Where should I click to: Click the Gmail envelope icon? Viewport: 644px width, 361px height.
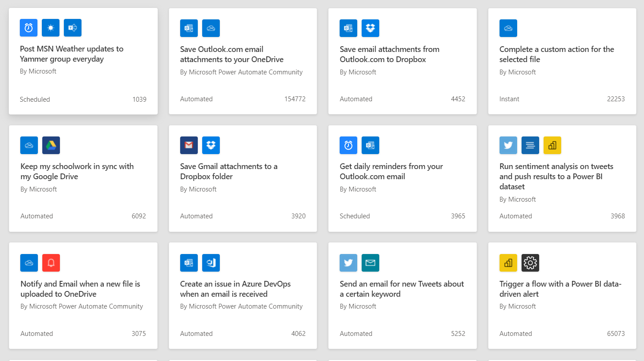pos(189,145)
